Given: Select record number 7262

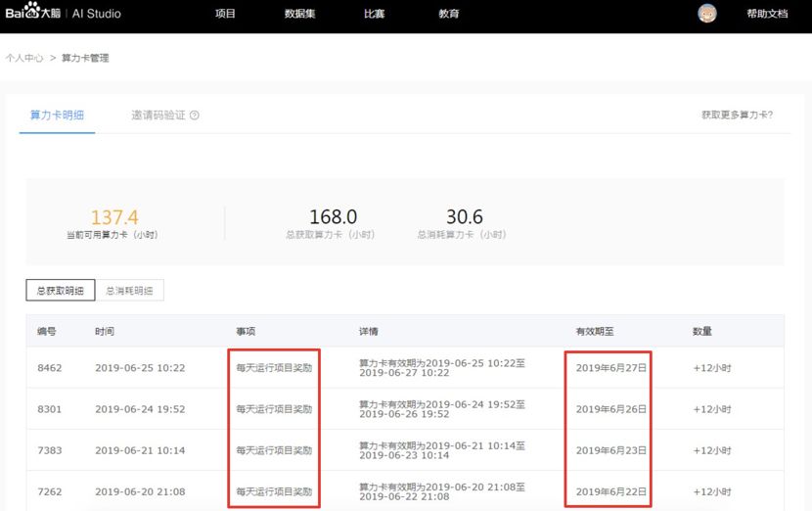Looking at the screenshot, I should (50, 491).
